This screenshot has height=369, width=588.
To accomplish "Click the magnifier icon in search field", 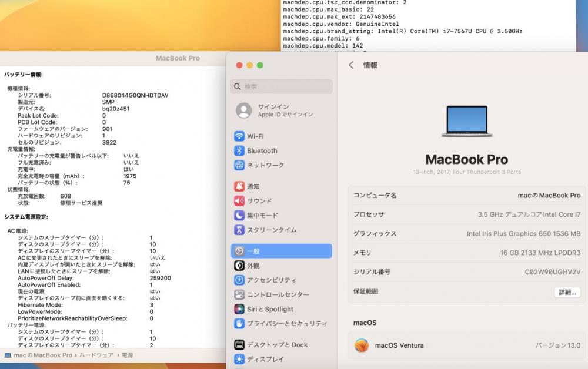I will point(238,86).
